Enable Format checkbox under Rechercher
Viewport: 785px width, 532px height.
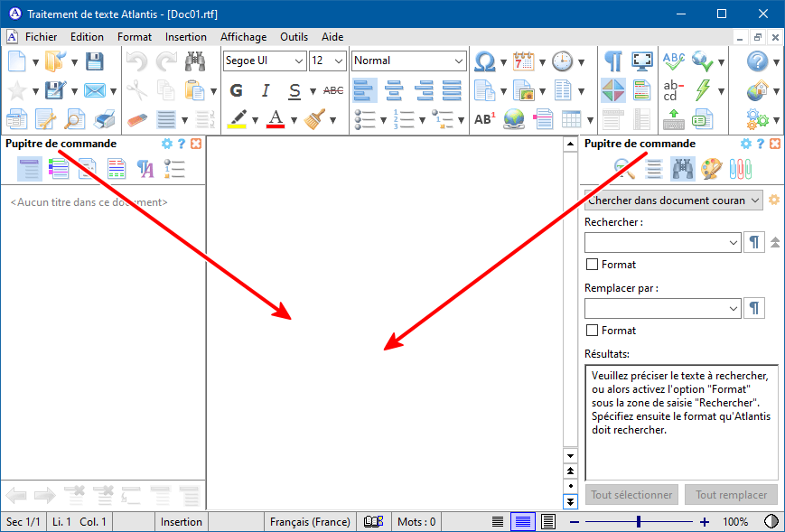coord(592,265)
